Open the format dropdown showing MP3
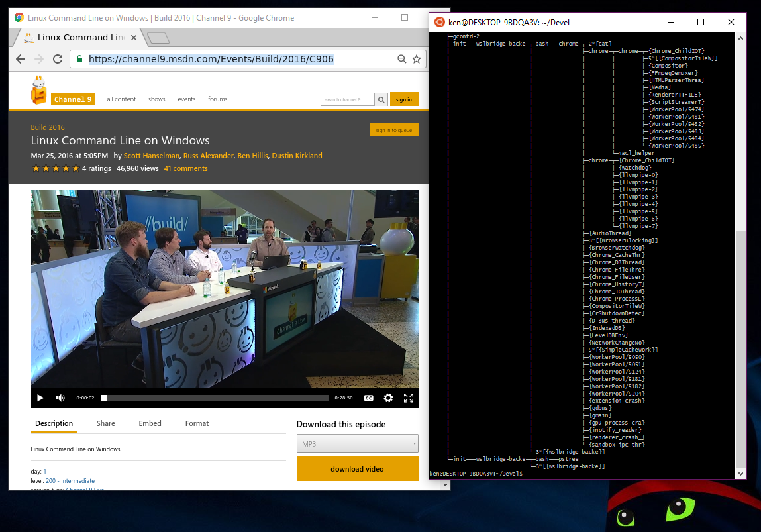Screen dimensions: 761x532 point(357,444)
